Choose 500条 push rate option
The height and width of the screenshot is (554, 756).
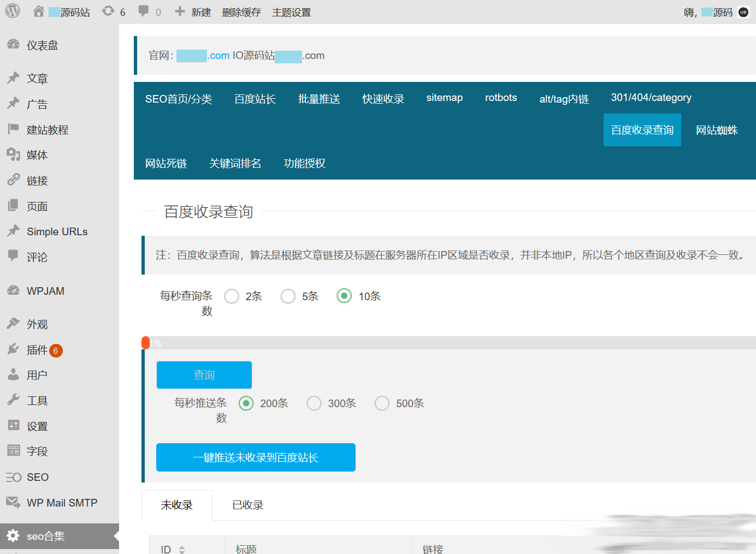[382, 403]
